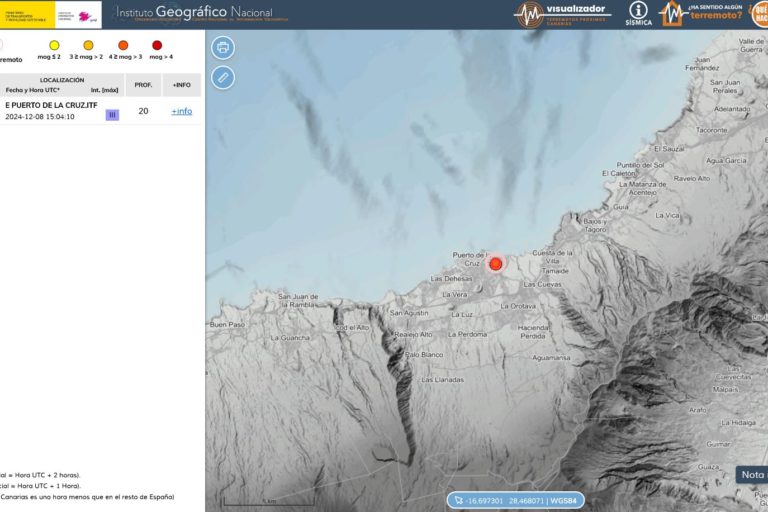Open the '¿Ha sentido algún terremoto?' icon
Image resolution: width=768 pixels, height=512 pixels.
tap(700, 14)
